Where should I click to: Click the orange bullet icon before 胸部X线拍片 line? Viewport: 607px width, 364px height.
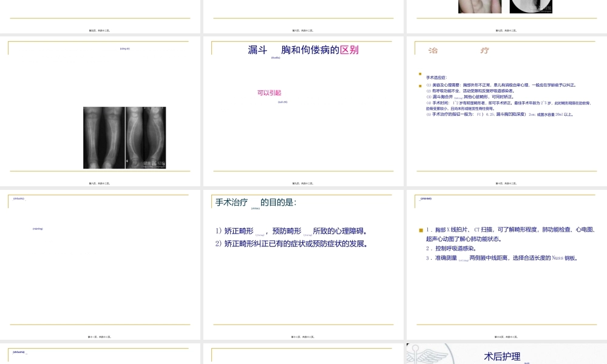(x=419, y=230)
